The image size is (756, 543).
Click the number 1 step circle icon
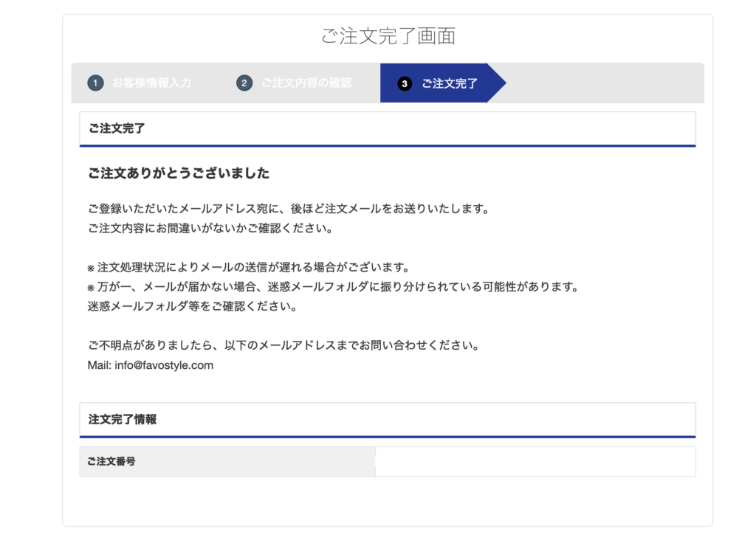click(95, 83)
